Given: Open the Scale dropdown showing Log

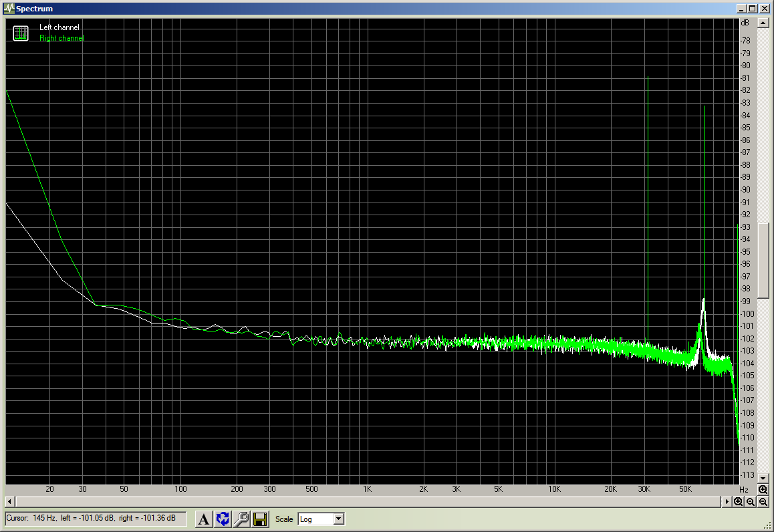Looking at the screenshot, I should tap(321, 519).
